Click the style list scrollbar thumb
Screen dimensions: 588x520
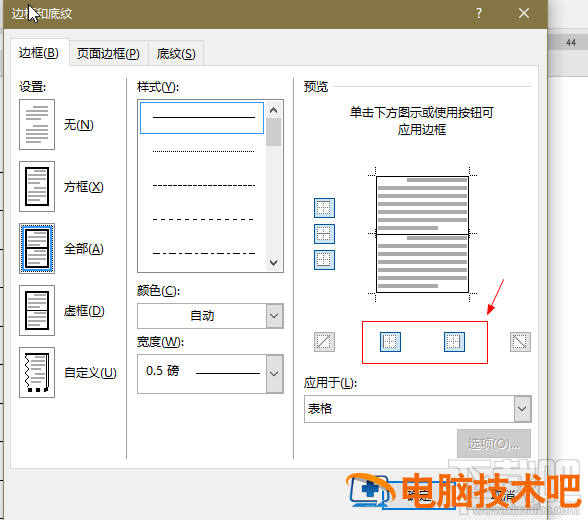tap(273, 132)
